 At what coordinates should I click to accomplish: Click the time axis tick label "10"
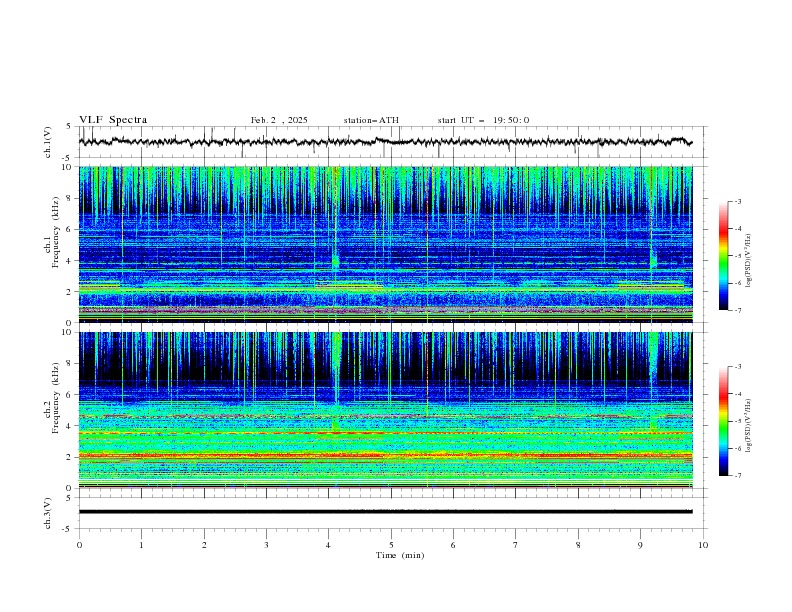[x=703, y=545]
